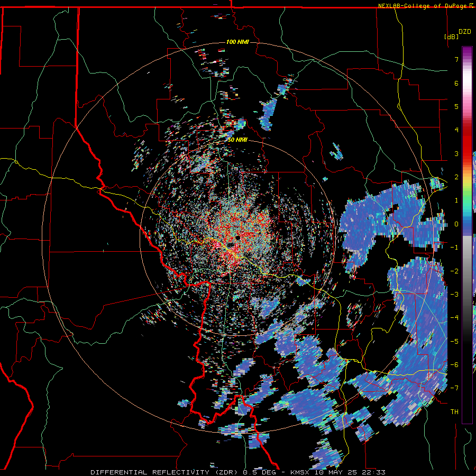
Task: Select the positive 5 dB legend value
Action: coord(456,106)
